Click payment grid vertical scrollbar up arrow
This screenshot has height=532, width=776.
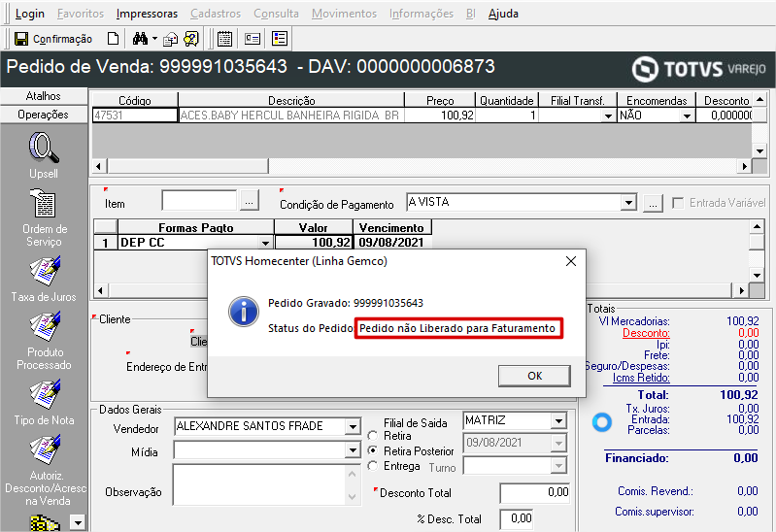[x=757, y=226]
